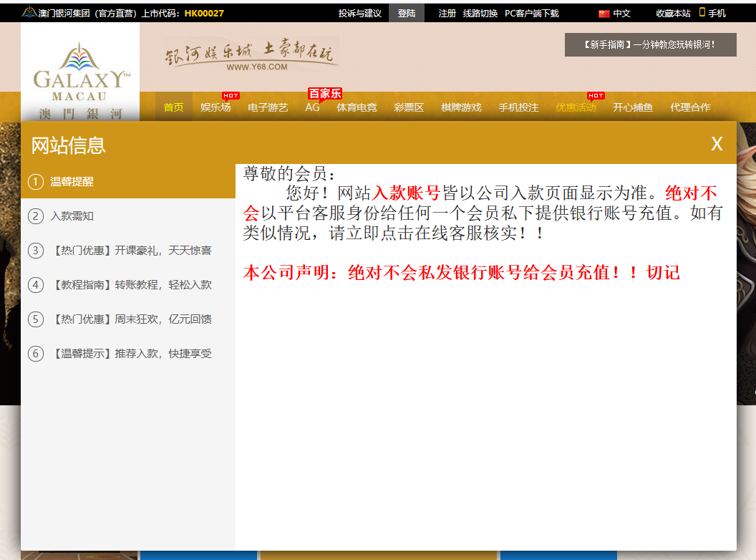This screenshot has height=560, width=756.
Task: Click the 百家乐 badge above AG
Action: [x=325, y=93]
